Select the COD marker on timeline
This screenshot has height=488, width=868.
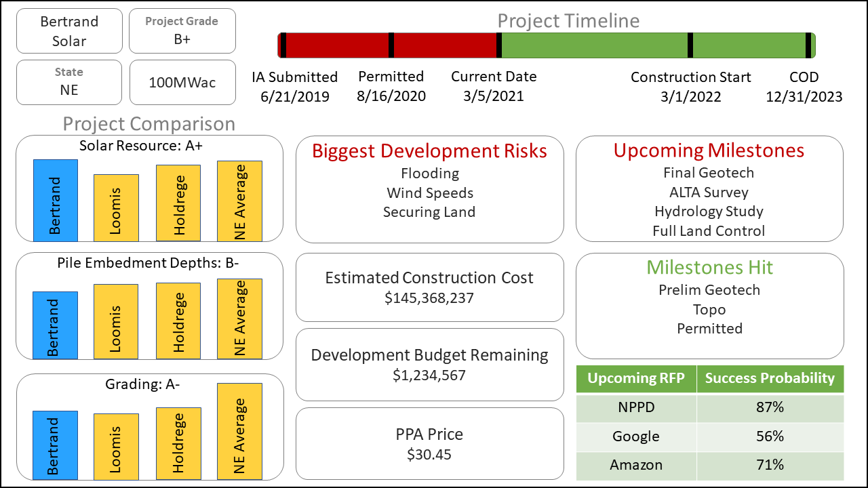coord(808,45)
